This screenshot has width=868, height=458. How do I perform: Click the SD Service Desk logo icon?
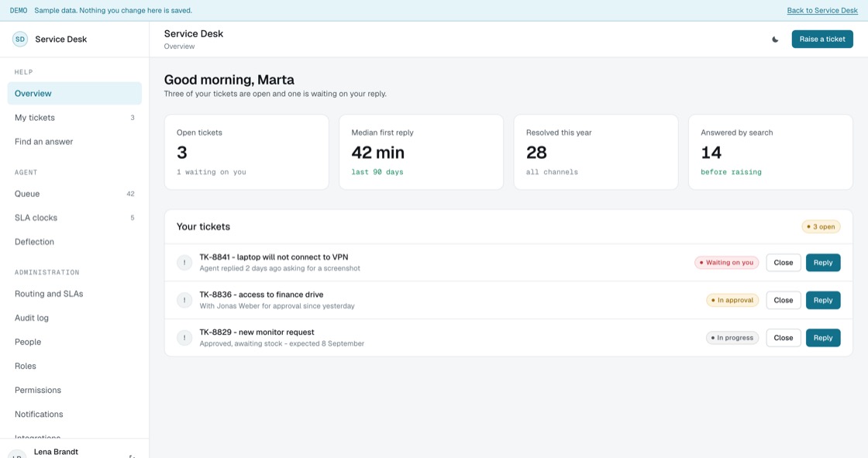coord(20,40)
